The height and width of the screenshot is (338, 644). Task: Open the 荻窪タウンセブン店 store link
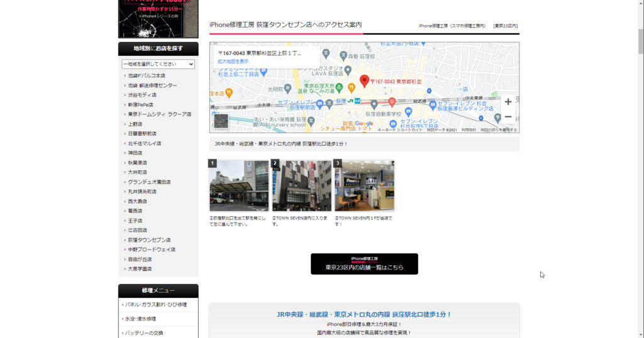(x=149, y=240)
